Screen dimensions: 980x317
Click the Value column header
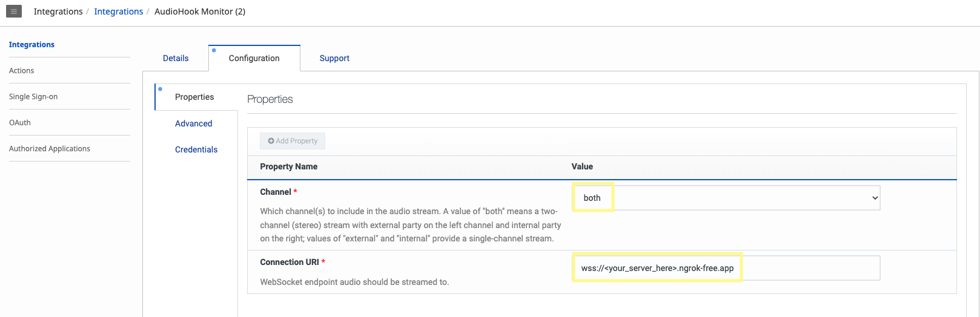[582, 167]
